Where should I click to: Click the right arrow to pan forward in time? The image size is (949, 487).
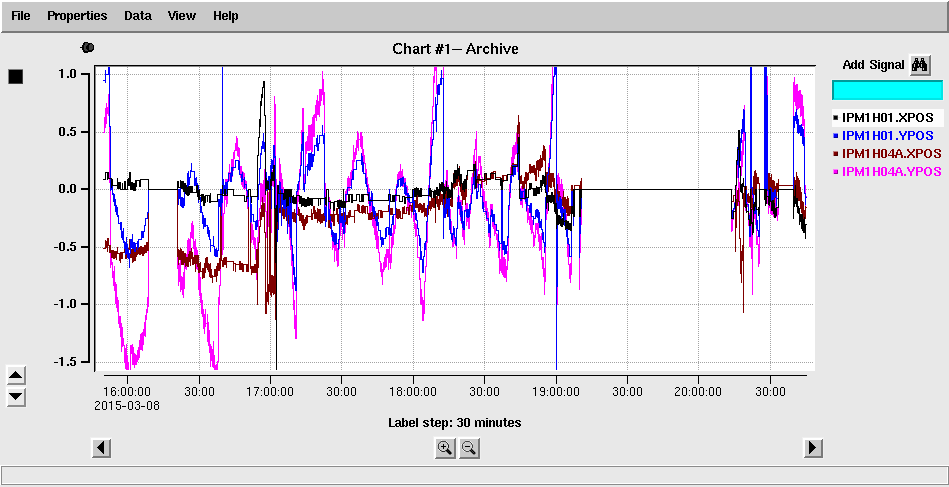click(813, 448)
